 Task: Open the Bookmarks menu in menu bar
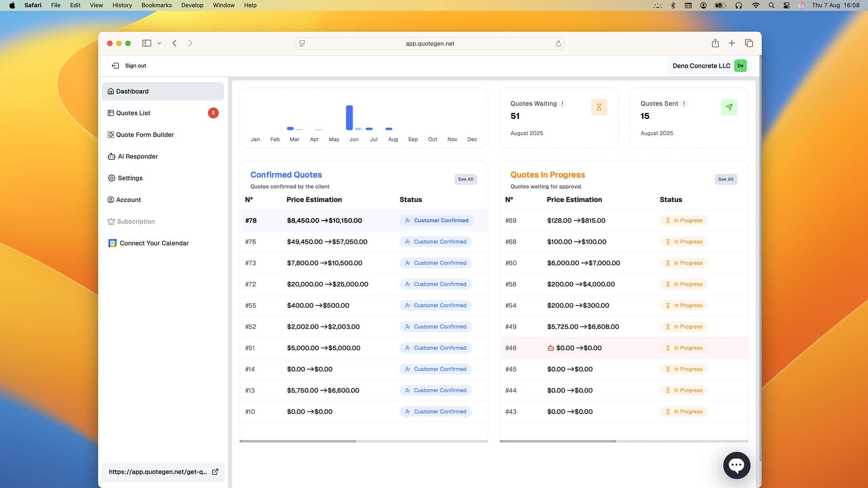[156, 5]
